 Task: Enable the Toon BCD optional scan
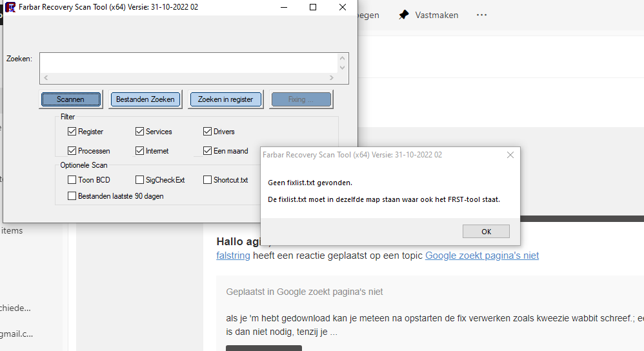(72, 180)
